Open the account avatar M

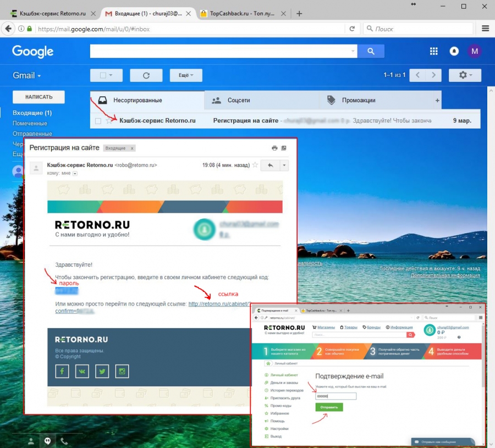coord(475,51)
